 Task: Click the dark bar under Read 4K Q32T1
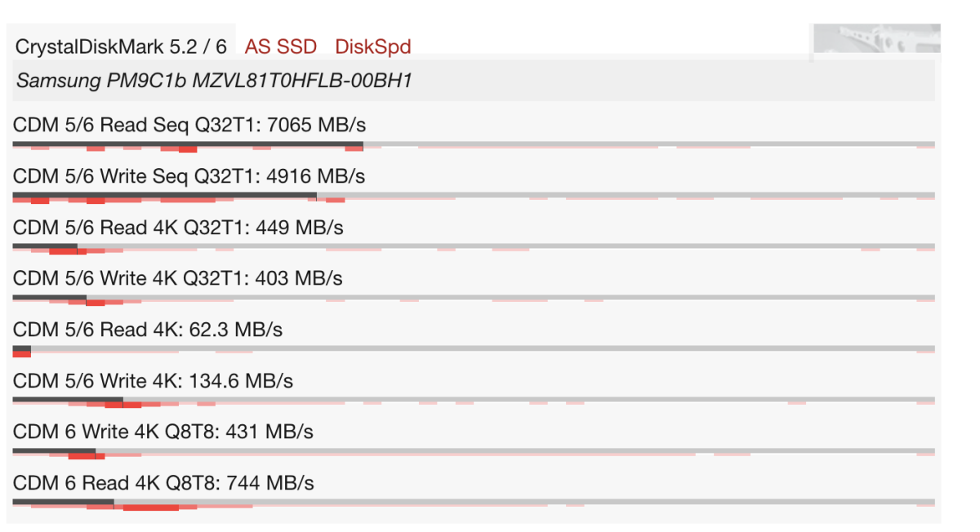coord(45,246)
